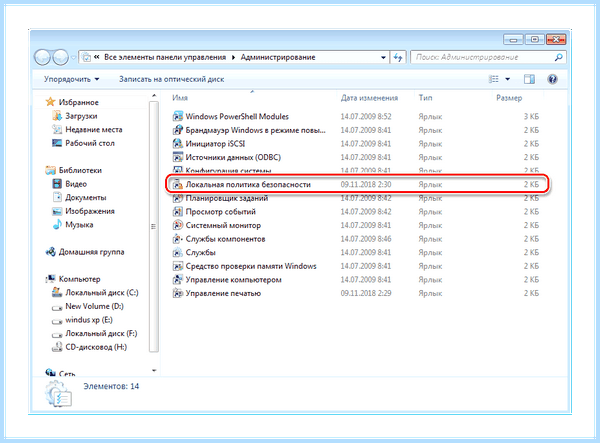This screenshot has height=443, width=600.
Task: Click the Службы компонентов icon
Action: pos(178,239)
